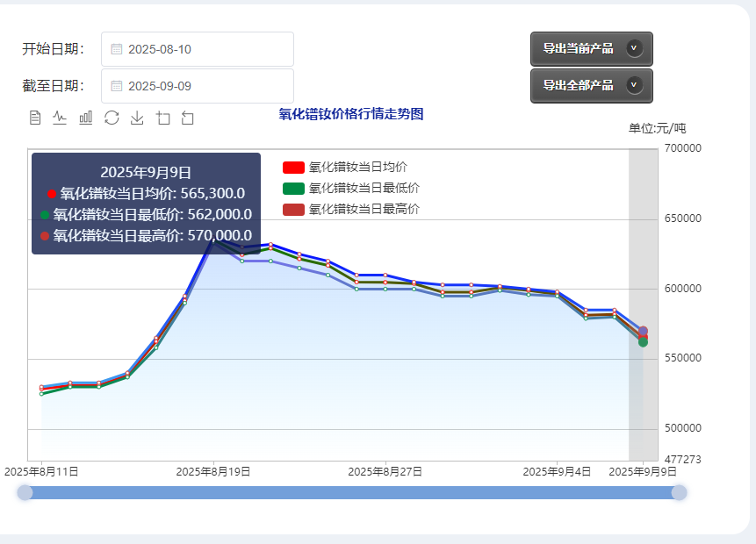Click calendar icon in end date field

[117, 86]
